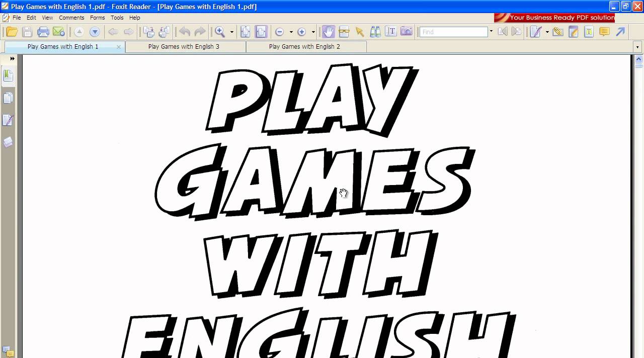Click the Extract Pages icon

pyautogui.click(x=165, y=32)
